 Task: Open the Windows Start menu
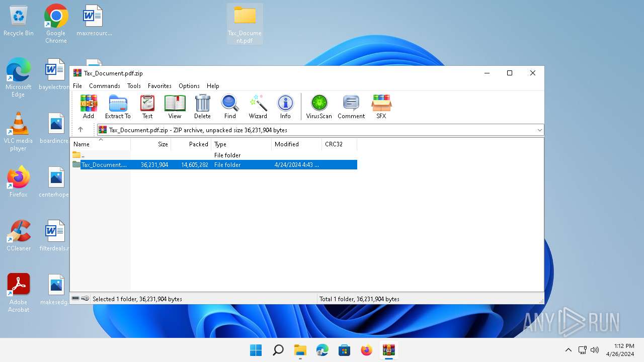tap(256, 350)
